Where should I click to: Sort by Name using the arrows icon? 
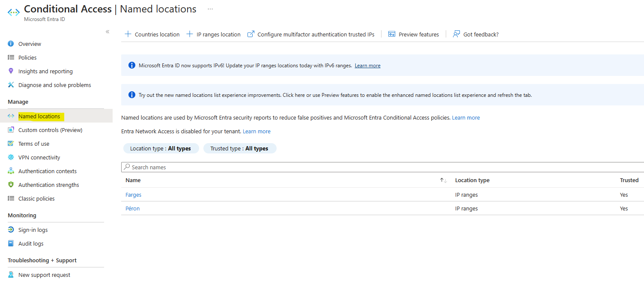(444, 180)
